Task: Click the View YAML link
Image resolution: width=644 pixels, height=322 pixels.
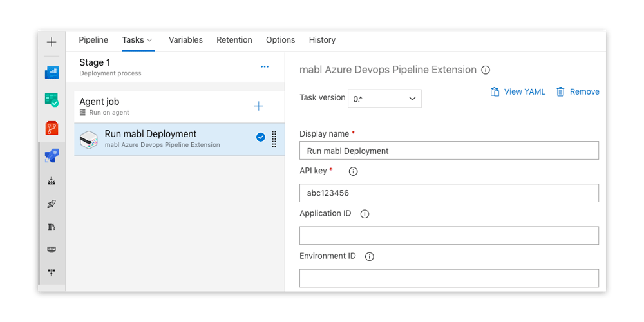Action: click(524, 91)
